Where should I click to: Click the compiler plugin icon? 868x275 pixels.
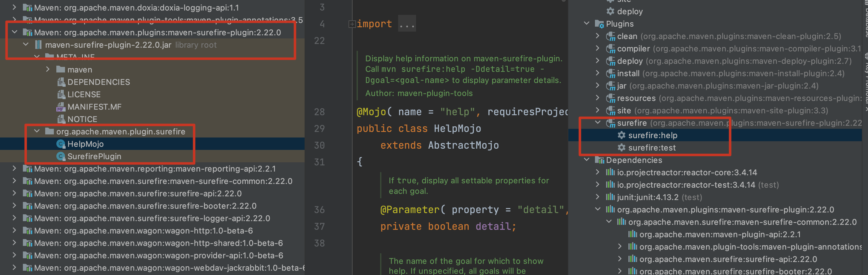click(610, 49)
